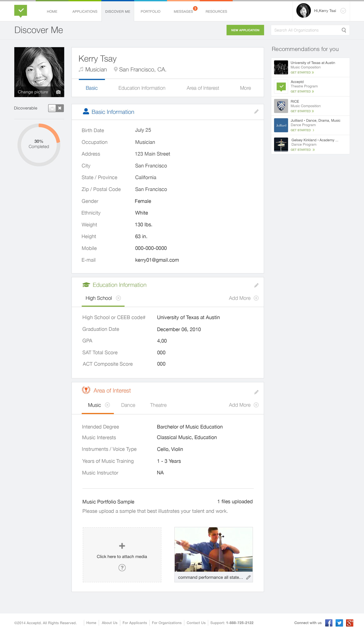Click camera icon on Change picture
Viewport: 364px width, 632px height.
(x=59, y=92)
